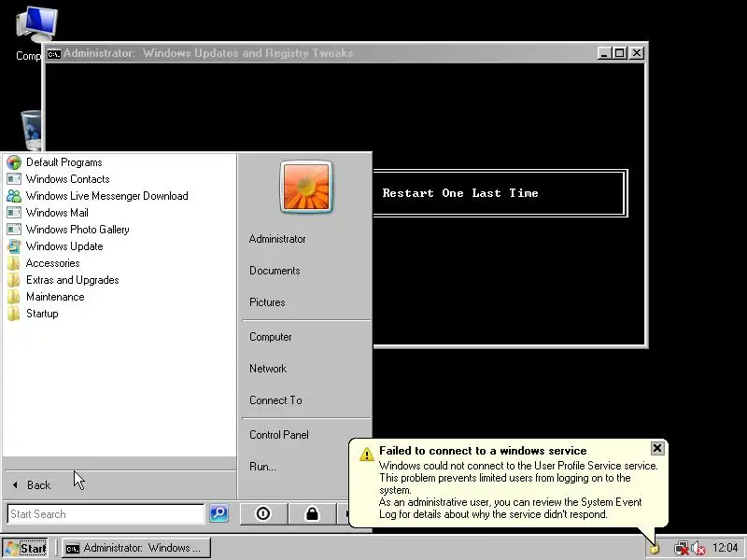Click the Back arrow icon
The width and height of the screenshot is (747, 560).
click(15, 484)
